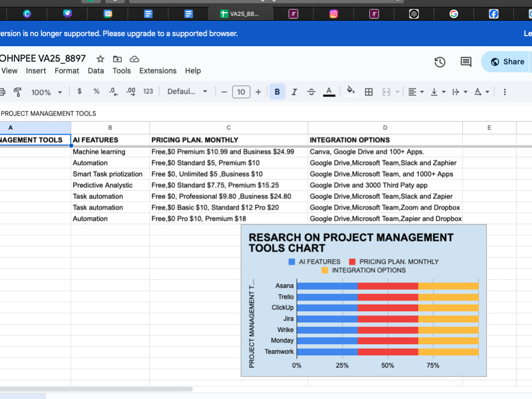Click the horizontal scrollbar at the bottom
The image size is (532, 399).
[96, 389]
